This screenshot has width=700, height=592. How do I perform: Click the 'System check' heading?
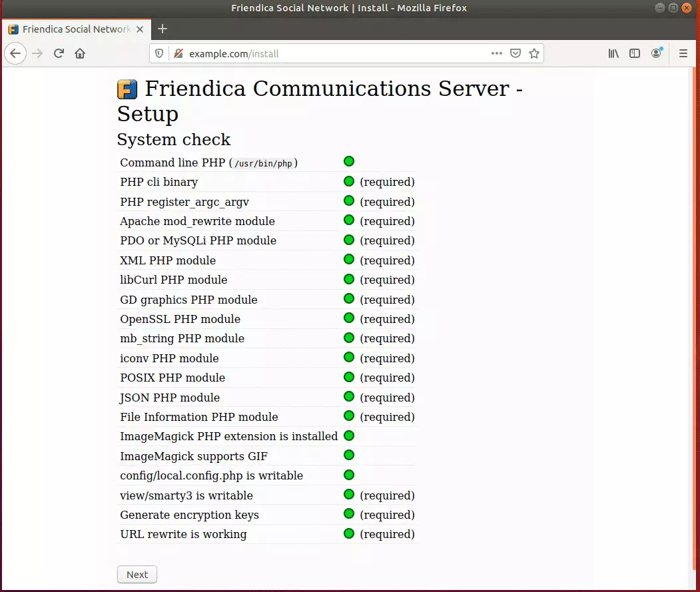tap(174, 140)
